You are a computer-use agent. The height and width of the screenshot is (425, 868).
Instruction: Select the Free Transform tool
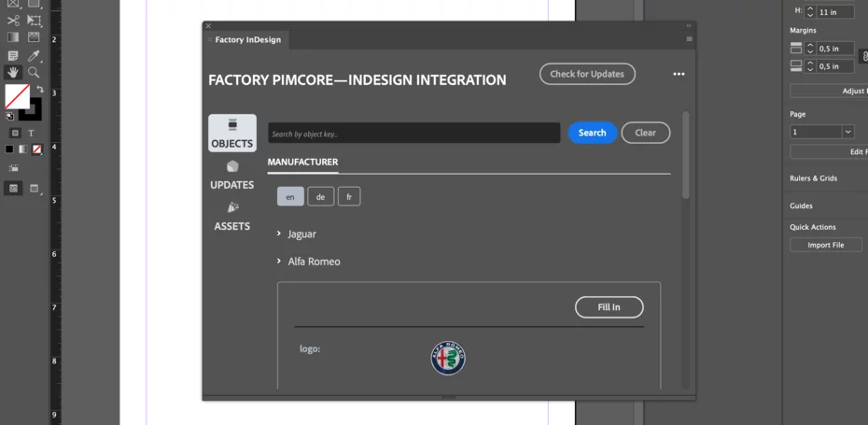(34, 21)
